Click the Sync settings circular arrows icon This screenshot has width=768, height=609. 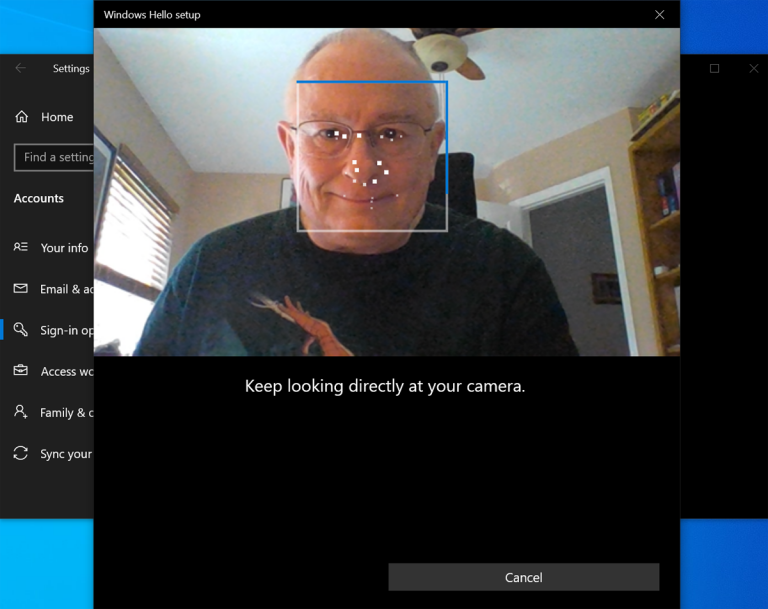[x=21, y=453]
